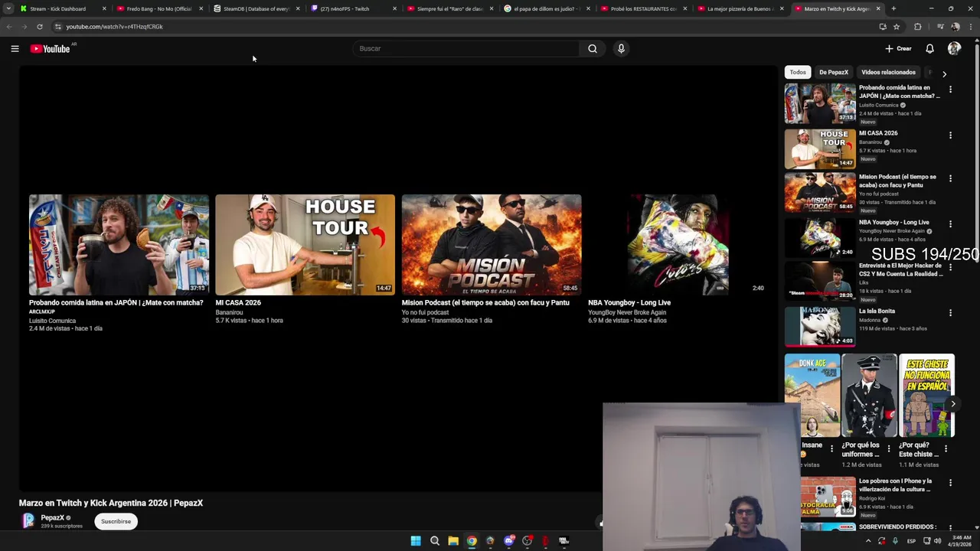Open Windows taskbar search
Image resolution: width=980 pixels, height=551 pixels.
(435, 541)
